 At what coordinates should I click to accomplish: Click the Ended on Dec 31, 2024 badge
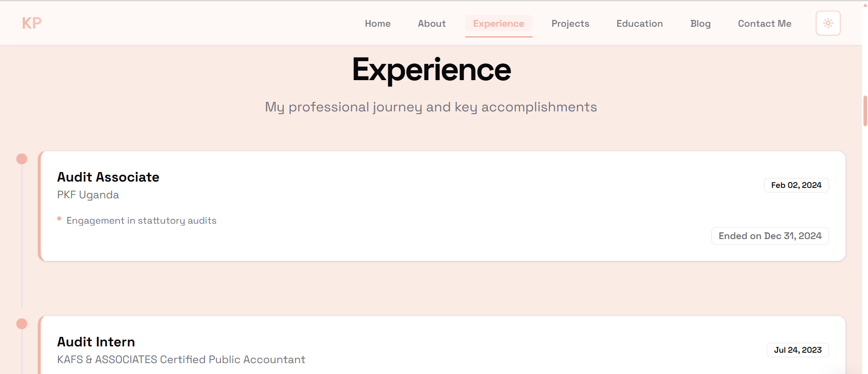point(770,236)
